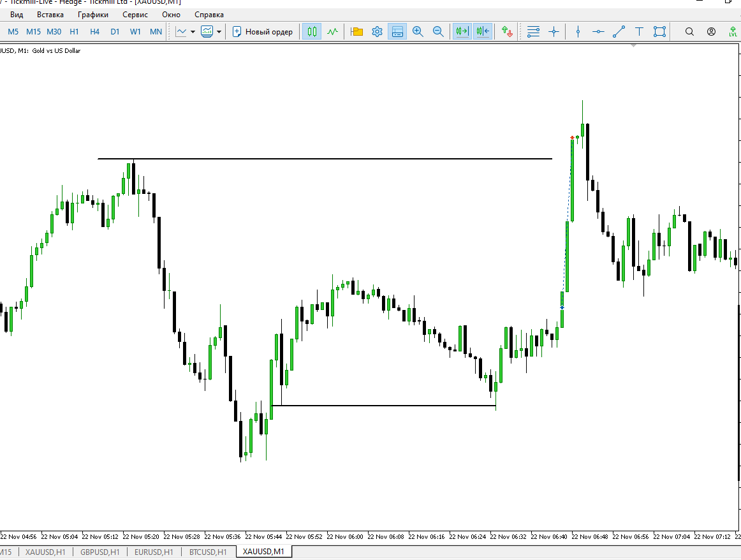Screen dimensions: 741x560
Task: Toggle candlestick chart display mode
Action: tap(312, 31)
